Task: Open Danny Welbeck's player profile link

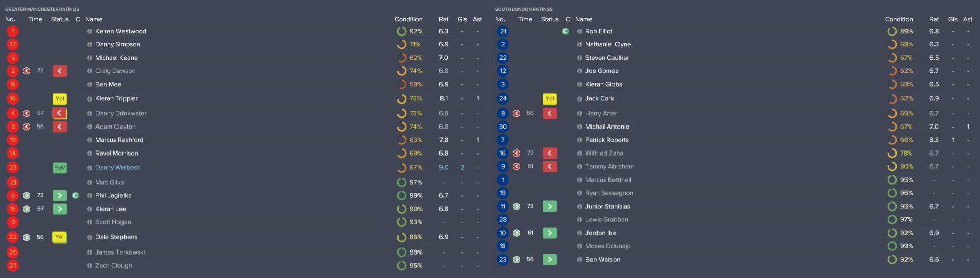Action: (118, 167)
